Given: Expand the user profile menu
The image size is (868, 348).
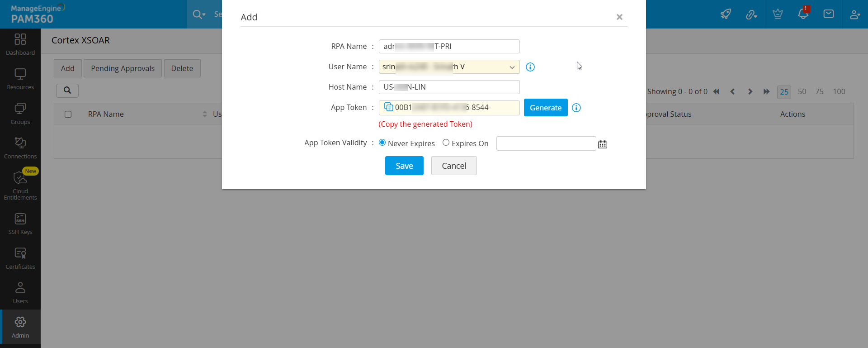Looking at the screenshot, I should click(855, 14).
